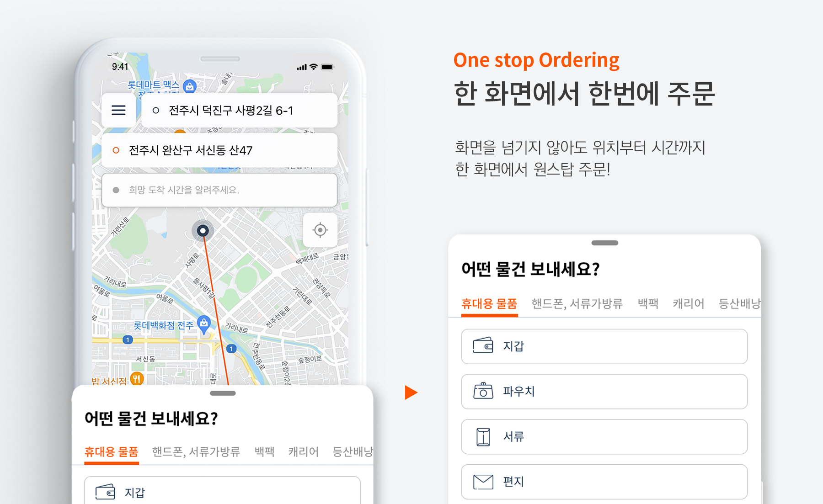This screenshot has height=504, width=823.
Task: Choose the 지갑 item in right panel
Action: pos(604,346)
